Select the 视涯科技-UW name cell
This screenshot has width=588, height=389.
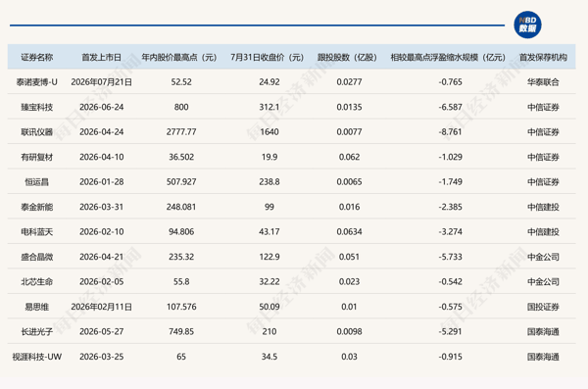click(x=37, y=357)
